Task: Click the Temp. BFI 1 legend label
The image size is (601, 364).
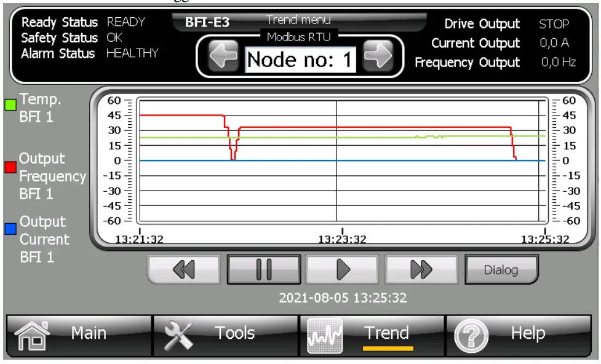Action: pos(40,108)
